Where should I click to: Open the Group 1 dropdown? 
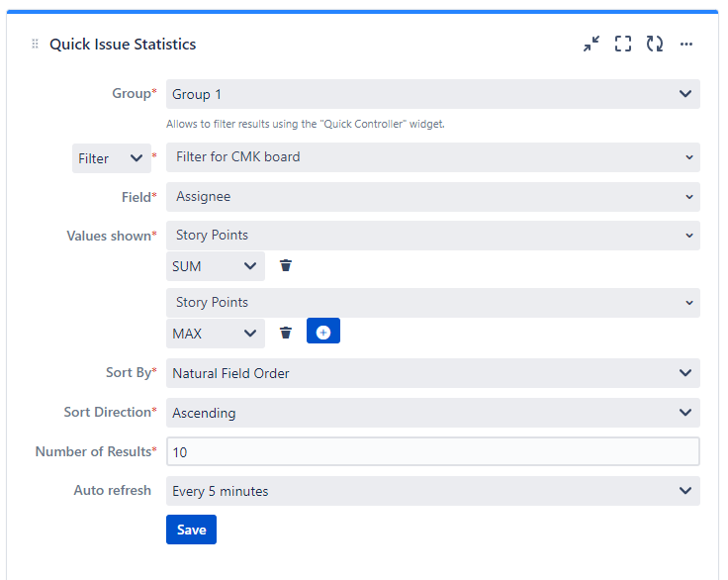tap(432, 94)
